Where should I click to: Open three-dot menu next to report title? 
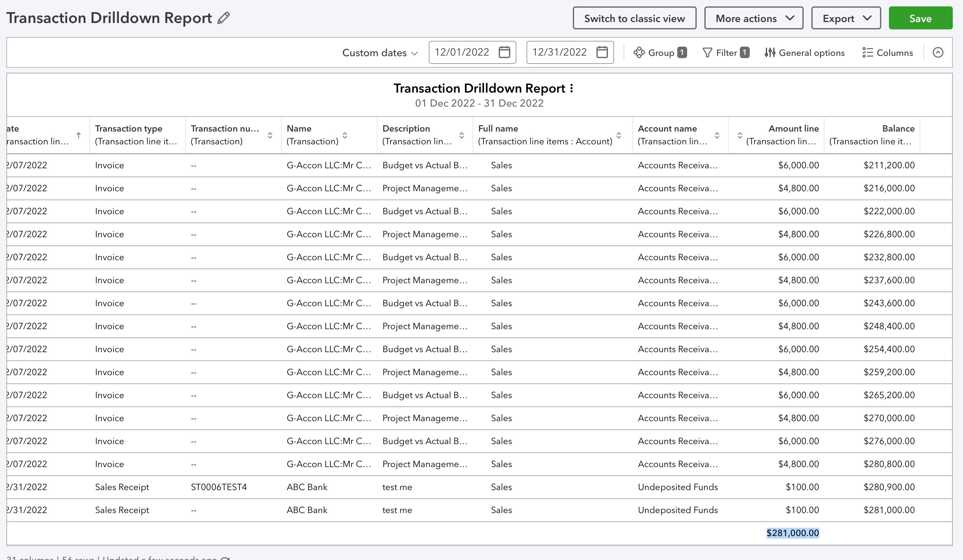(572, 88)
